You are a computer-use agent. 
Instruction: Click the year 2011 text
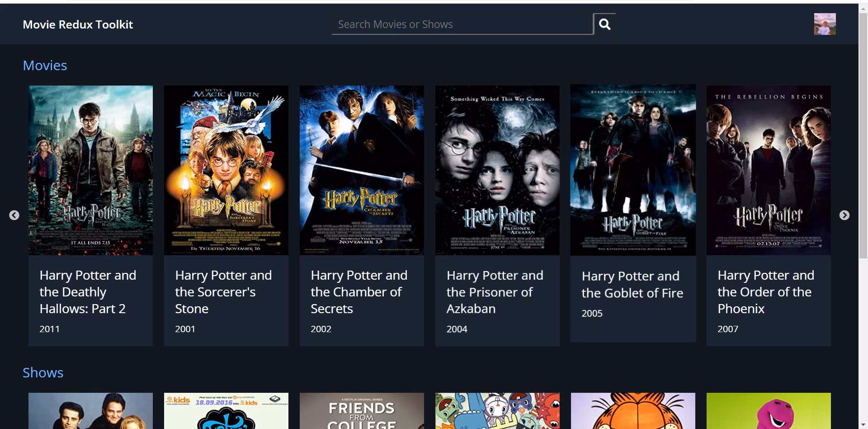[50, 329]
